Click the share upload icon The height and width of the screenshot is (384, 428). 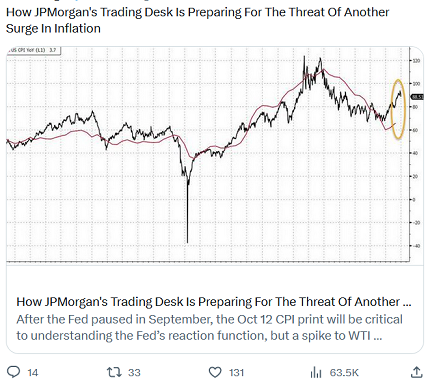point(416,372)
